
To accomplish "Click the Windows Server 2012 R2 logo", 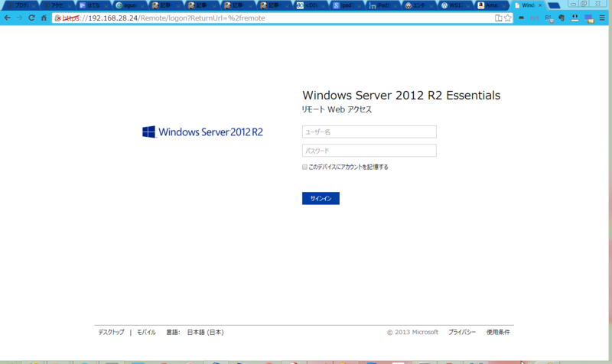I will (x=203, y=132).
